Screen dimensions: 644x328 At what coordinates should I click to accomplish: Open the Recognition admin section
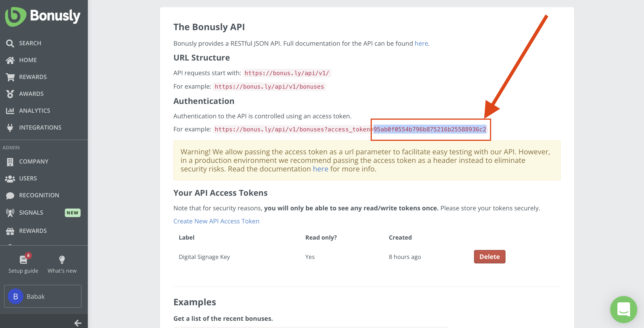[x=39, y=195]
